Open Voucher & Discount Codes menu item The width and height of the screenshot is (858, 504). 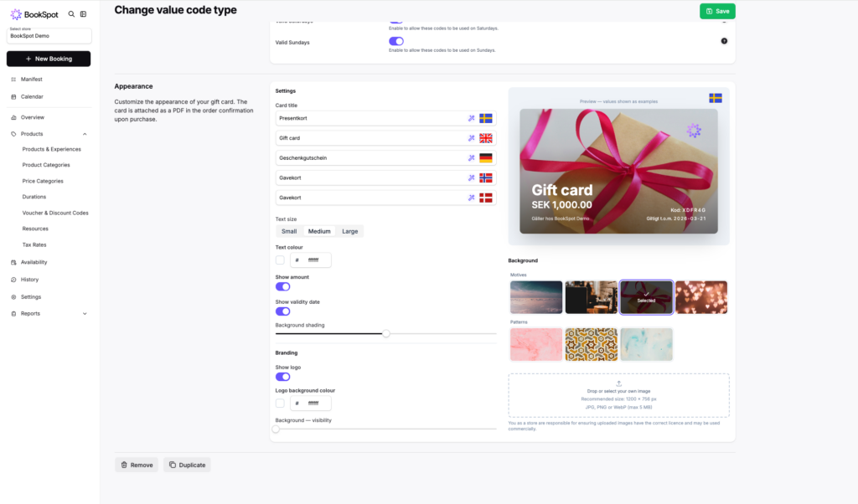[x=55, y=213]
